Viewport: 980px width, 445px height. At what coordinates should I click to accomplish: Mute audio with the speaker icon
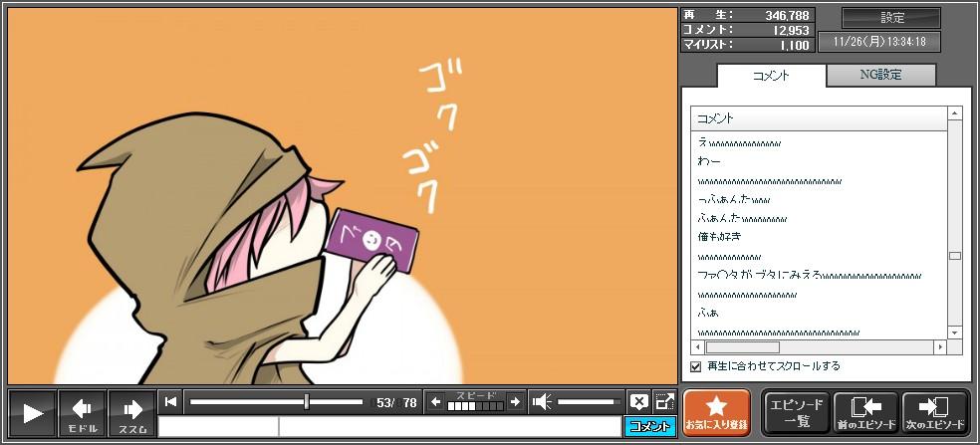point(542,402)
